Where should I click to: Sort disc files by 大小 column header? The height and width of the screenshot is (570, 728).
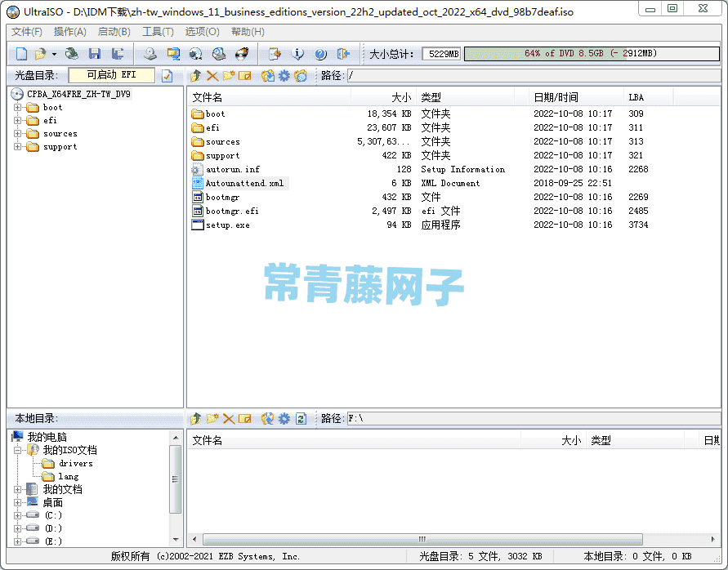click(383, 97)
